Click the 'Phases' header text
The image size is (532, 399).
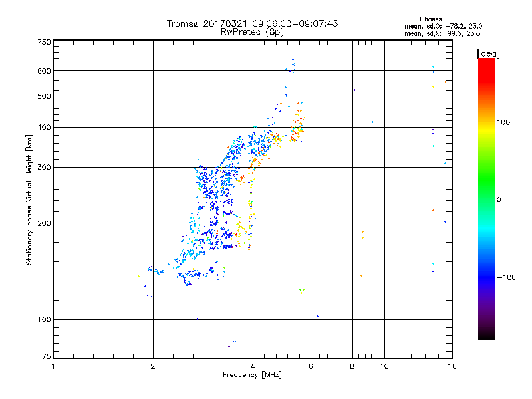430,19
